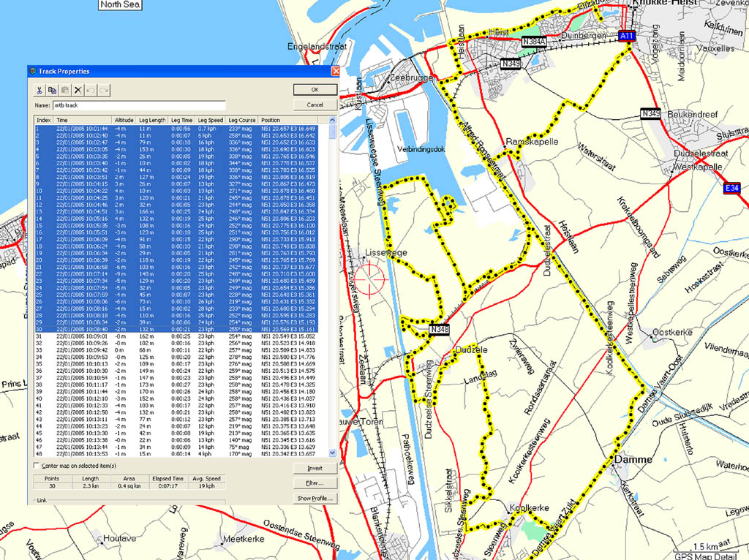This screenshot has width=749, height=560.
Task: Select track point row 40 at 10:12:10
Action: coord(177,398)
